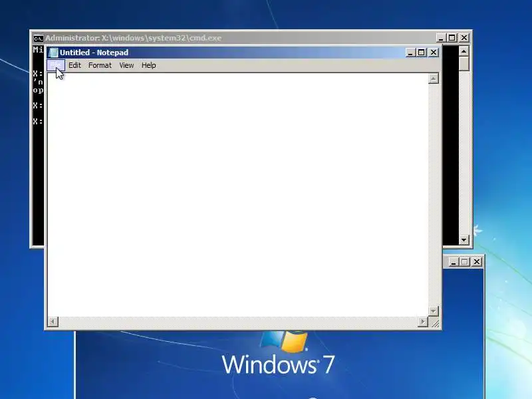Click the Notepad horizontal scrollbar left arrow

click(x=53, y=322)
